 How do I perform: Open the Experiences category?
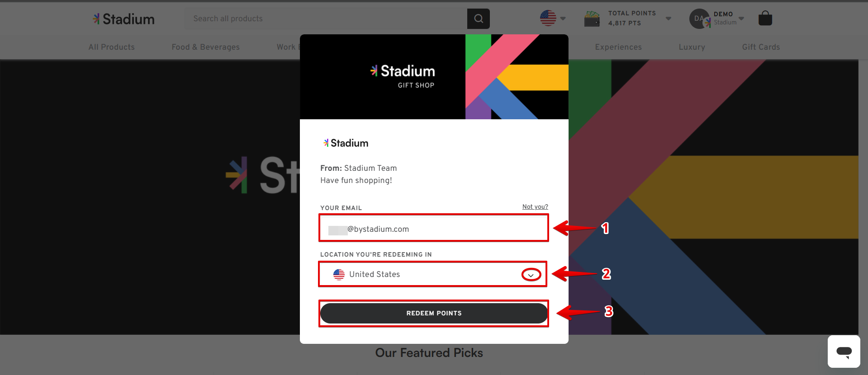618,47
